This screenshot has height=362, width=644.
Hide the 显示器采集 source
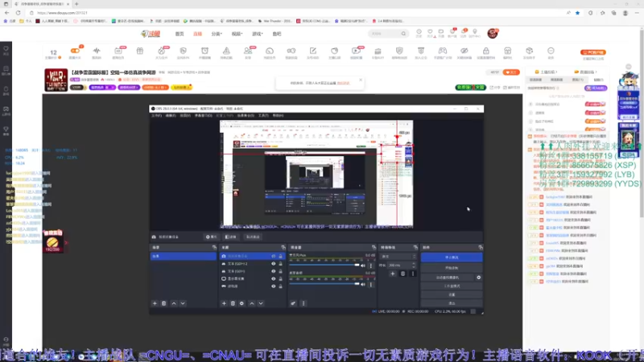coord(274,278)
